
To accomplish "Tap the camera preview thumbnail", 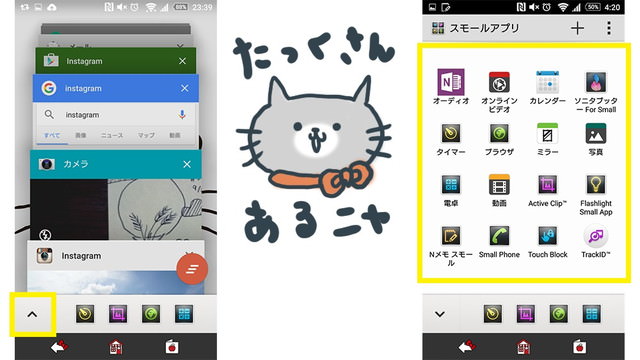I will pyautogui.click(x=116, y=209).
